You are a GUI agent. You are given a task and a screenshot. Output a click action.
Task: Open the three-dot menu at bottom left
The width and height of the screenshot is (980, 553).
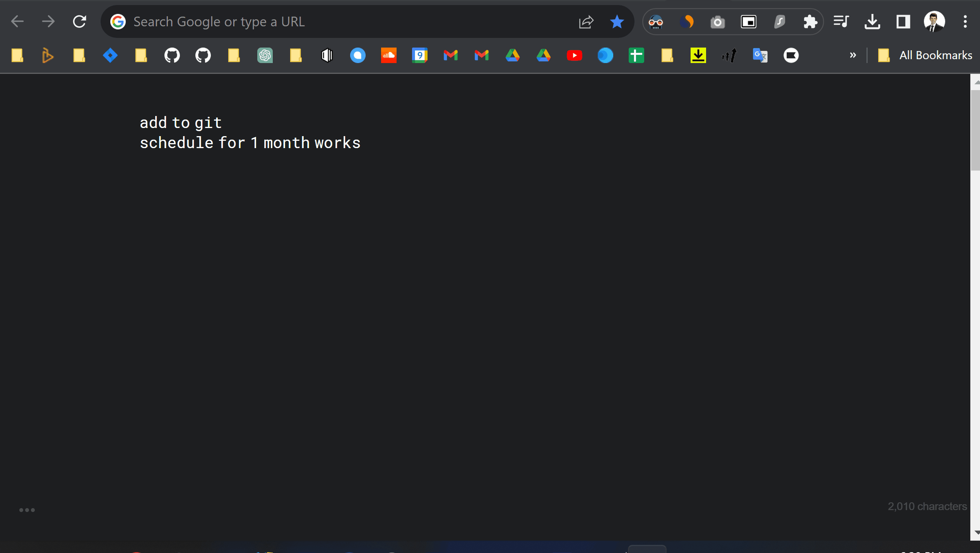pyautogui.click(x=27, y=510)
